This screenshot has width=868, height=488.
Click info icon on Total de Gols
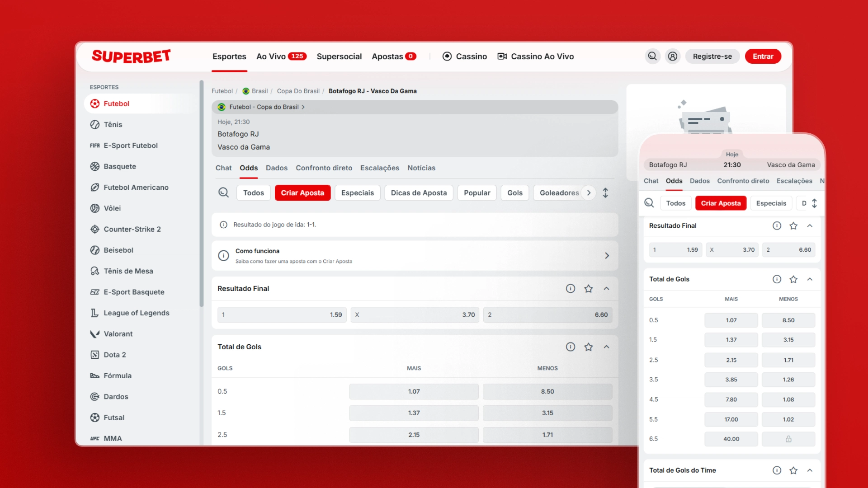click(x=571, y=347)
